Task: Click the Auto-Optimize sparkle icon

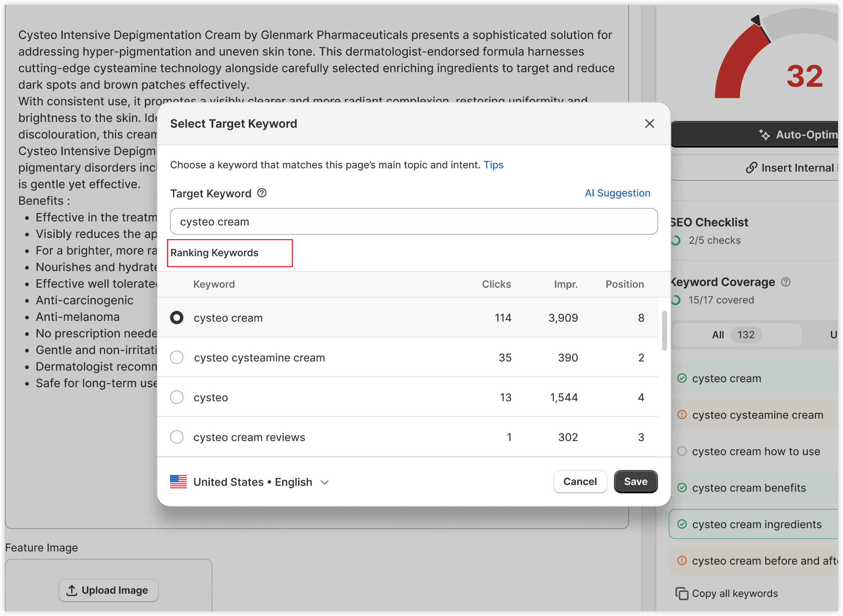Action: [765, 135]
